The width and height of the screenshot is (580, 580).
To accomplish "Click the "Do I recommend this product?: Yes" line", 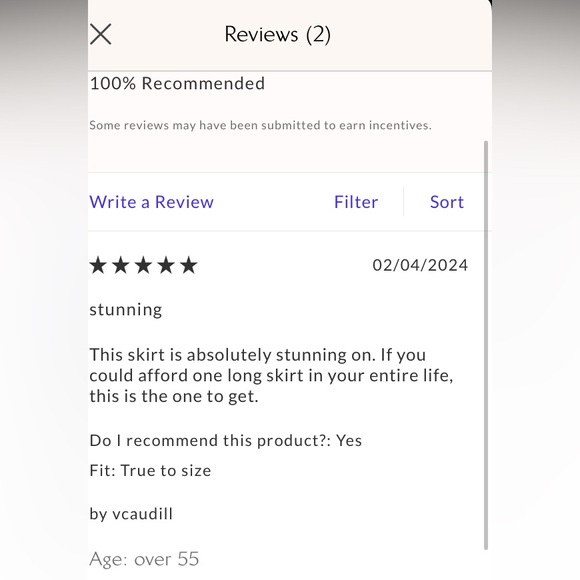I will coord(226,441).
